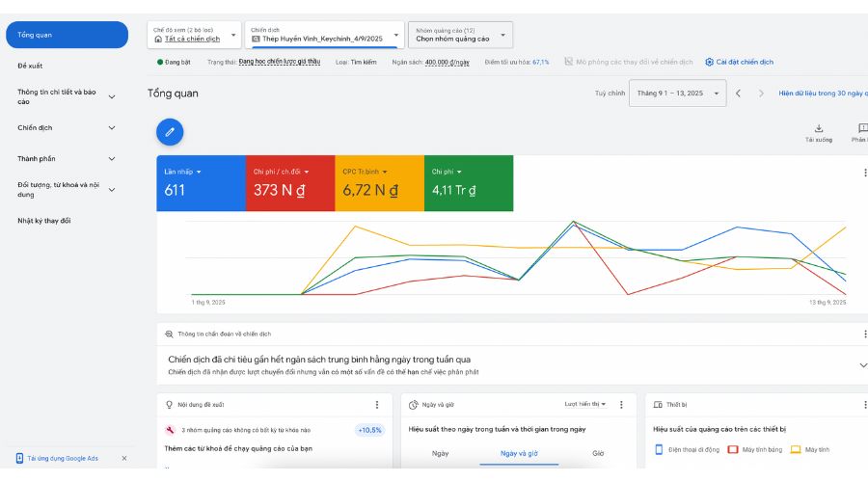Click the Tuỳ chỉnh date label
This screenshot has height=482, width=868.
click(x=610, y=94)
